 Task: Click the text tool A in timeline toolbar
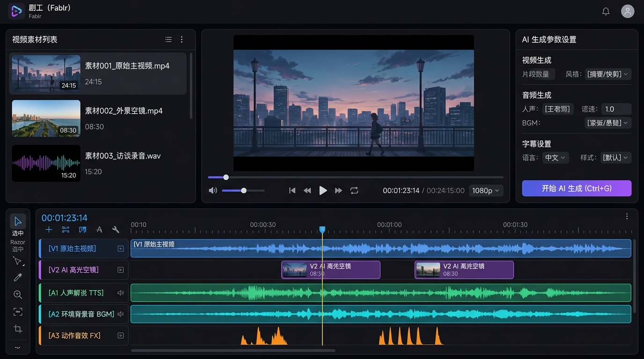(99, 230)
